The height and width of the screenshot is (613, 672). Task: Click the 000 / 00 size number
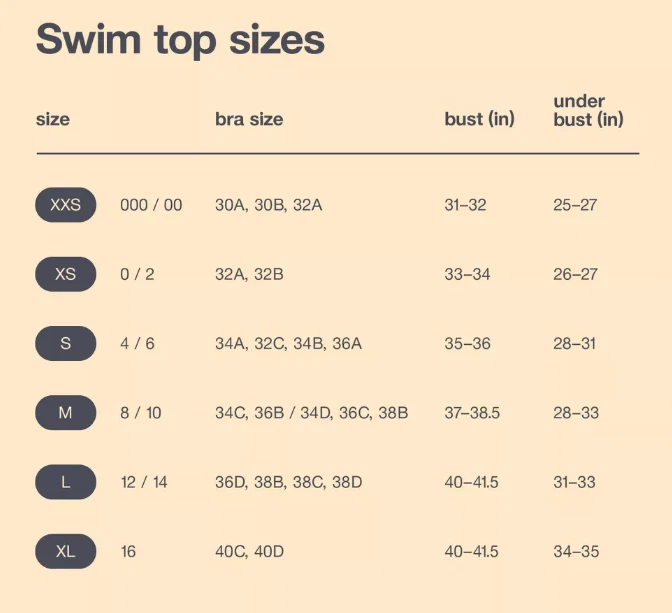click(x=151, y=205)
